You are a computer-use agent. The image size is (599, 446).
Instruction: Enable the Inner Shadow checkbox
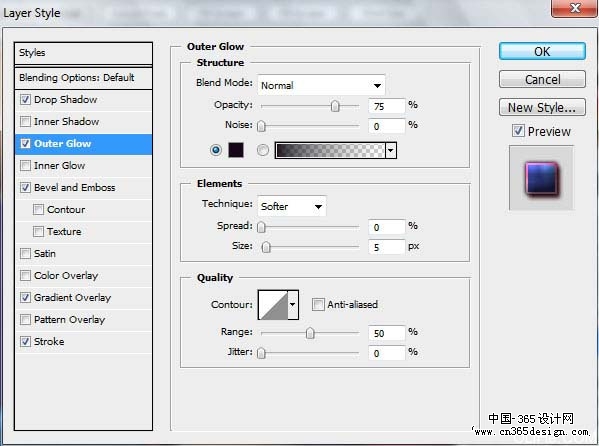(25, 122)
